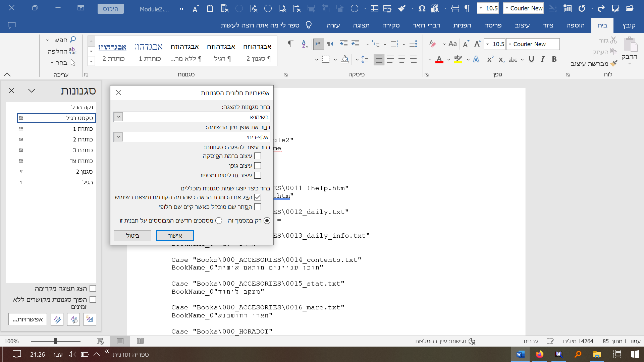Cancel the style pane options dialog

pos(132,236)
